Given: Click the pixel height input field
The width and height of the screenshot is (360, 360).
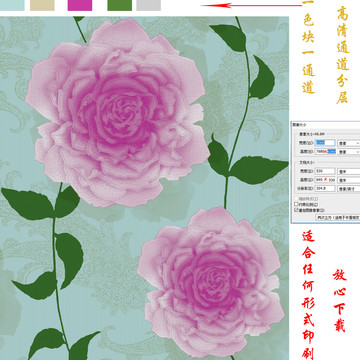Looking at the screenshot, I should pos(325,151).
